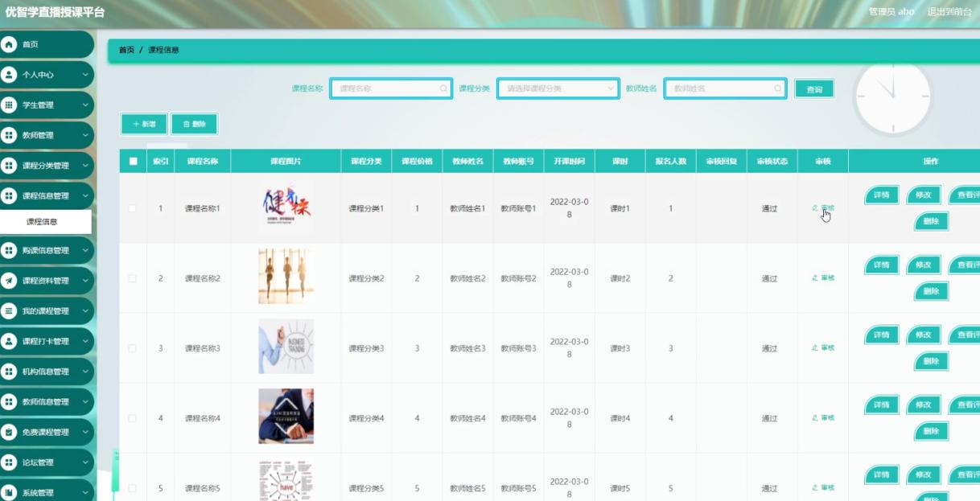Click into the 课程名称 input field
Image resolution: width=980 pixels, height=501 pixels.
coord(392,88)
